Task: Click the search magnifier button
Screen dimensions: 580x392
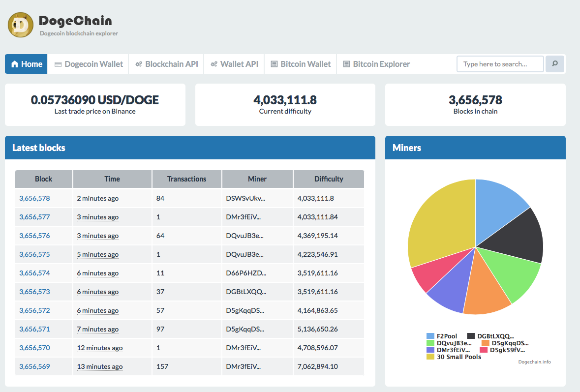Action: 555,64
